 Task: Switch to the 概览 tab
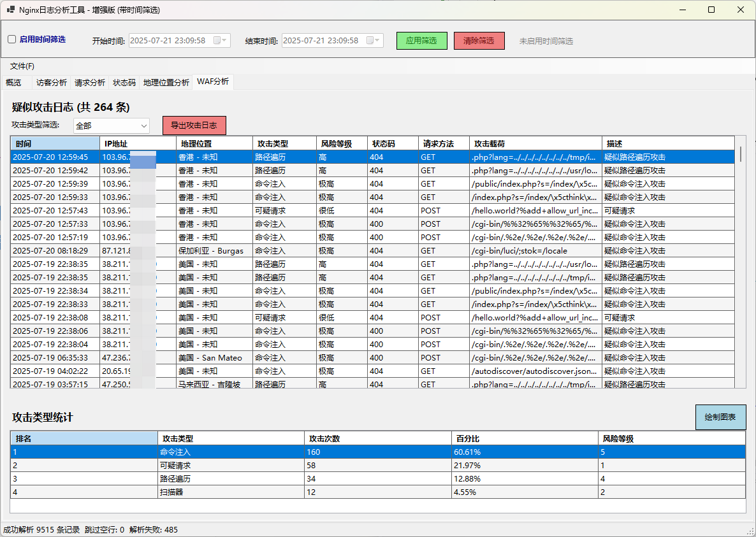coord(13,83)
